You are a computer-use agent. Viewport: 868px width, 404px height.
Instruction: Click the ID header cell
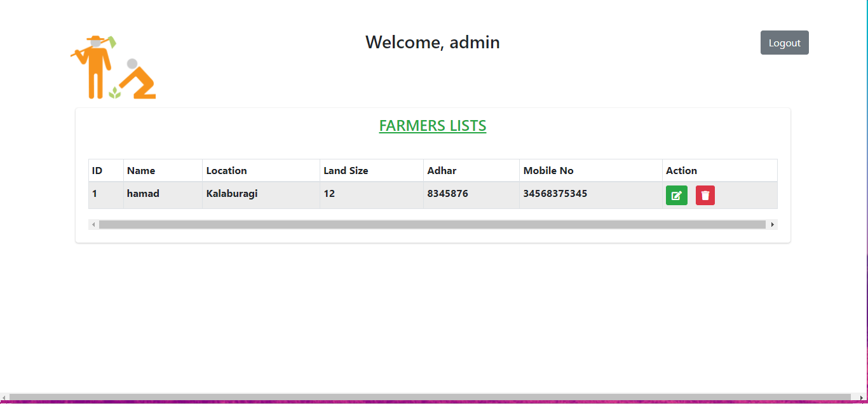[x=96, y=170]
